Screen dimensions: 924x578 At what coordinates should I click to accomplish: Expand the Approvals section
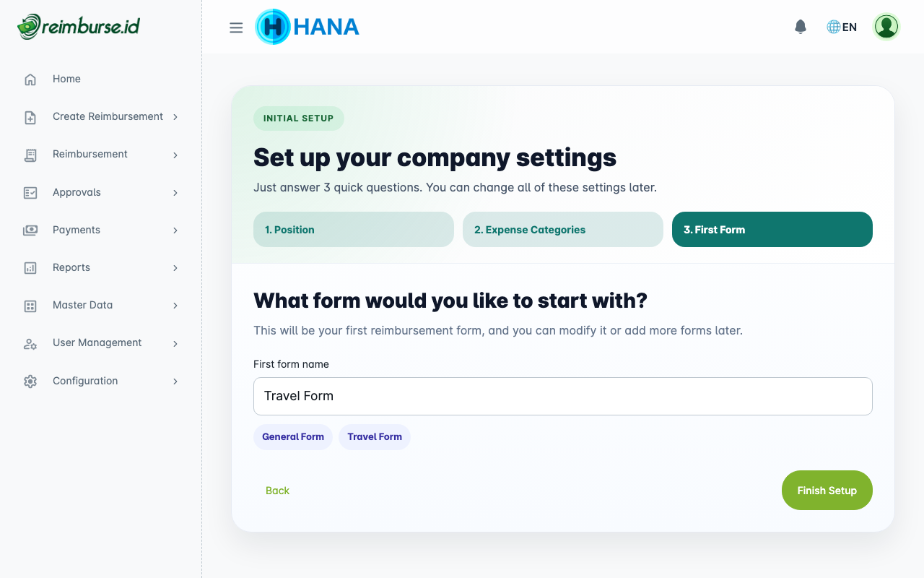(x=175, y=192)
